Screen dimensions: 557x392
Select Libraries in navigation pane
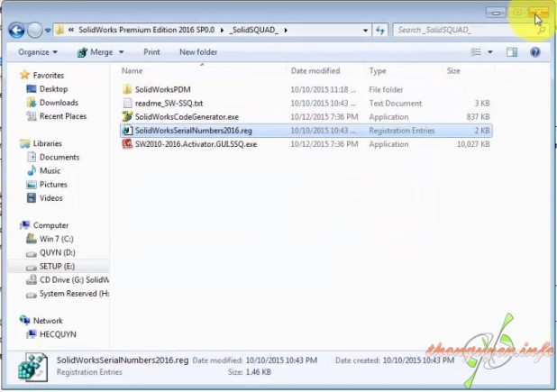tap(47, 143)
